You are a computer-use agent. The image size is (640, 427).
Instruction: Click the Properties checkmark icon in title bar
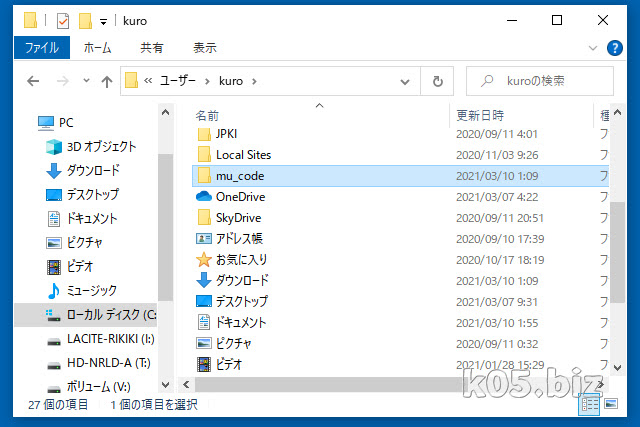[x=63, y=21]
